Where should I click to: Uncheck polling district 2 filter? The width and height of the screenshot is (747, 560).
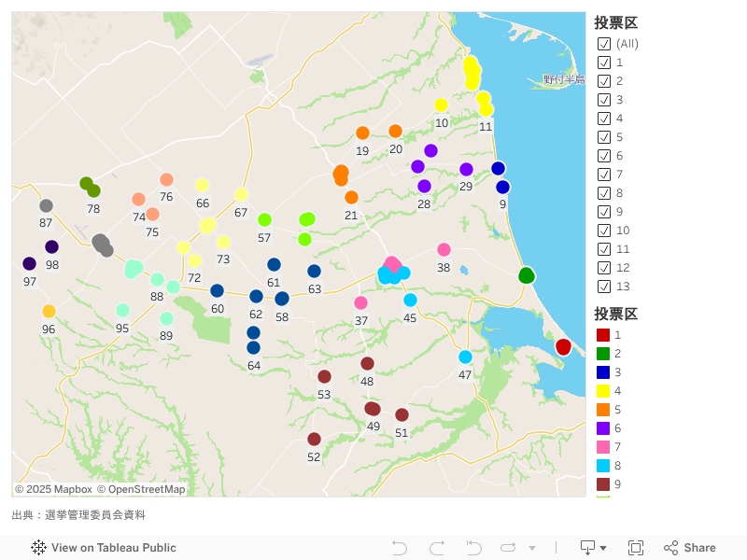[604, 81]
